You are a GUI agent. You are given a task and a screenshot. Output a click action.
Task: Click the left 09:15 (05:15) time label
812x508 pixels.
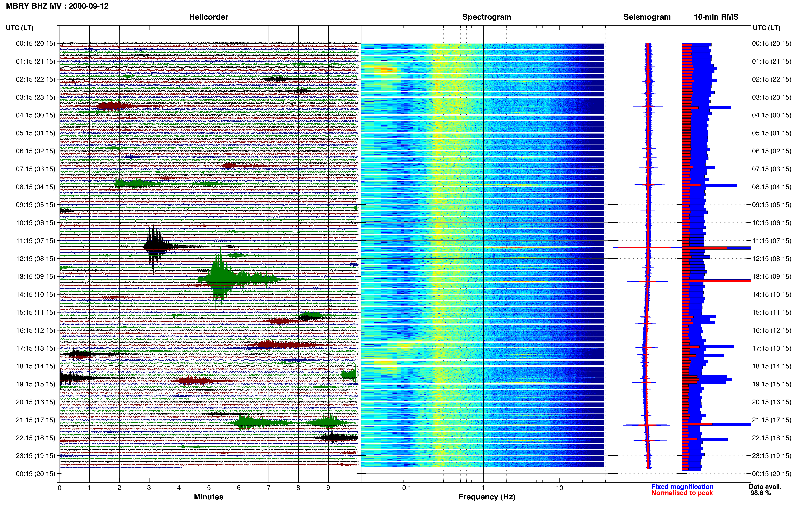[36, 205]
